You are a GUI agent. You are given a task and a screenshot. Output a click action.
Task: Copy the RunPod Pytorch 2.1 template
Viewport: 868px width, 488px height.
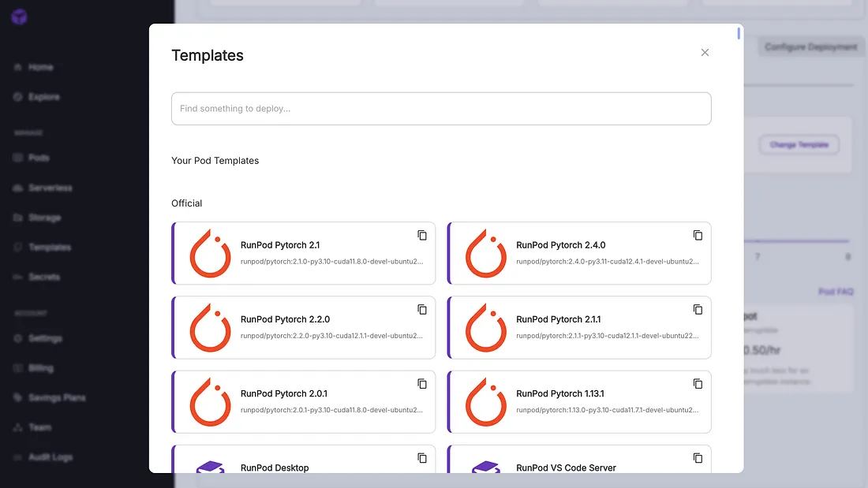pos(422,235)
